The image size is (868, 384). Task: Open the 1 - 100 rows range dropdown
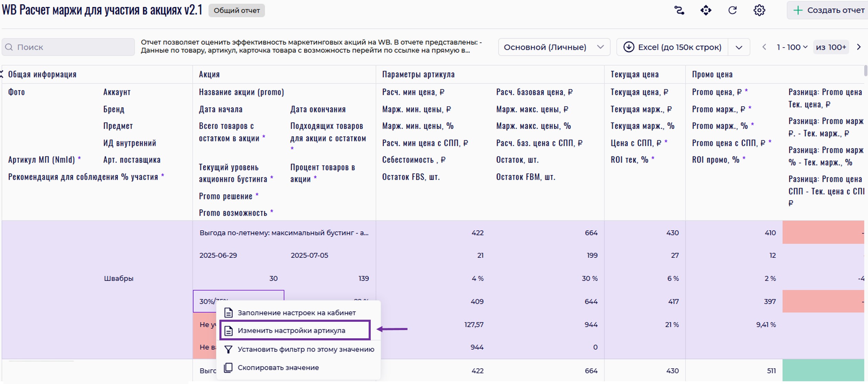coord(792,47)
